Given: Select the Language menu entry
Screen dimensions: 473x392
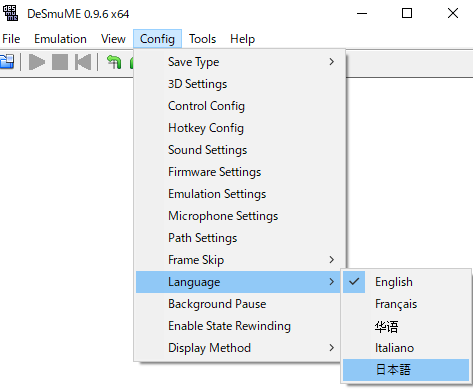Looking at the screenshot, I should (239, 282).
